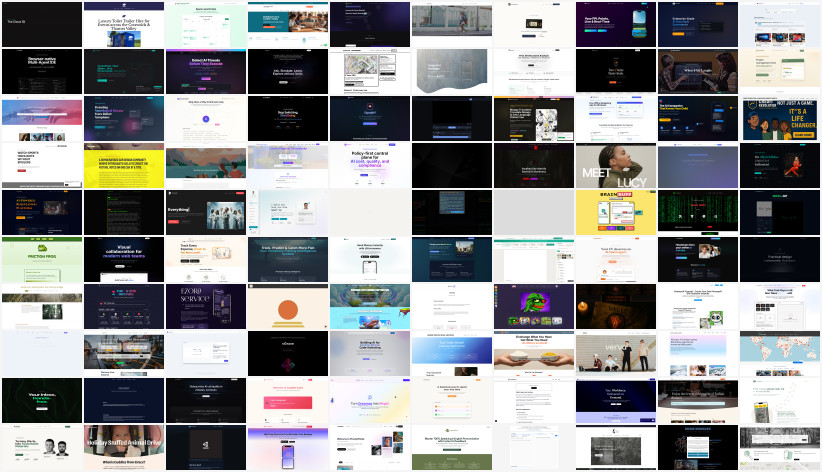Image resolution: width=822 pixels, height=472 pixels.
Task: Open the Friction Frog thumbnail
Action: 42,260
